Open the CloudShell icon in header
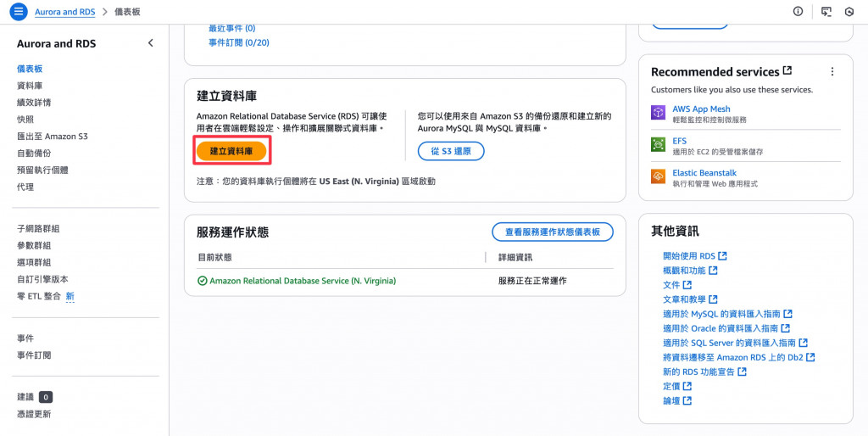Image resolution: width=868 pixels, height=436 pixels. point(826,12)
